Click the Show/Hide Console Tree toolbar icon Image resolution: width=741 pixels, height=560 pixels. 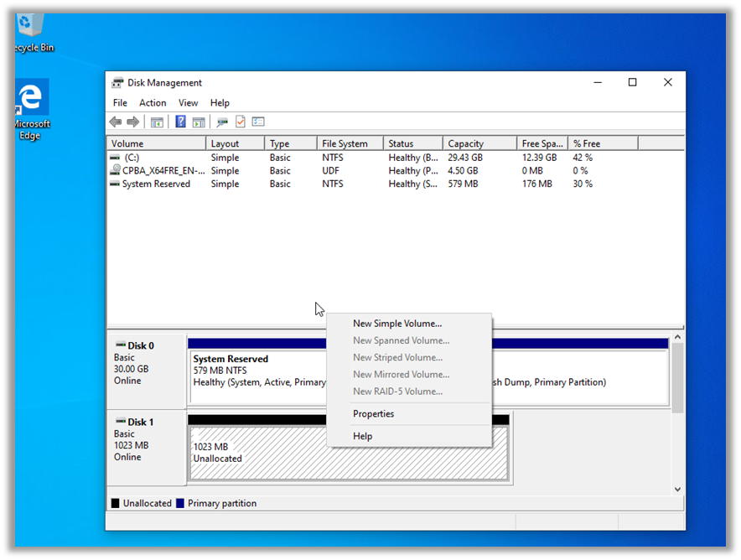(157, 122)
